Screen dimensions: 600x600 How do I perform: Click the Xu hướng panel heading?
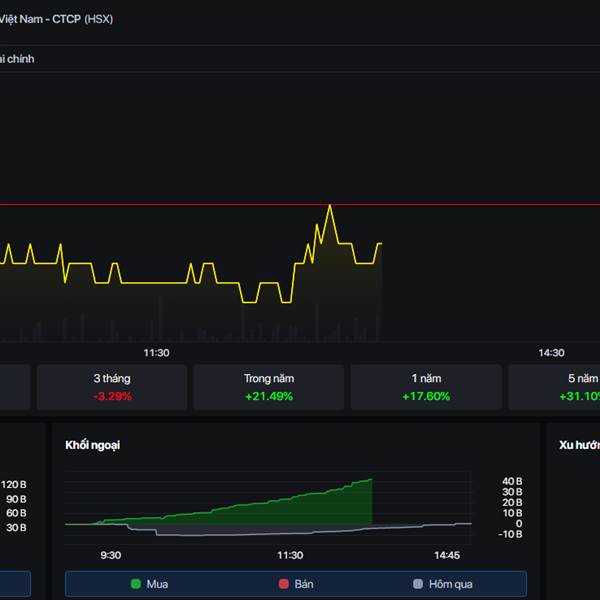coord(579,444)
